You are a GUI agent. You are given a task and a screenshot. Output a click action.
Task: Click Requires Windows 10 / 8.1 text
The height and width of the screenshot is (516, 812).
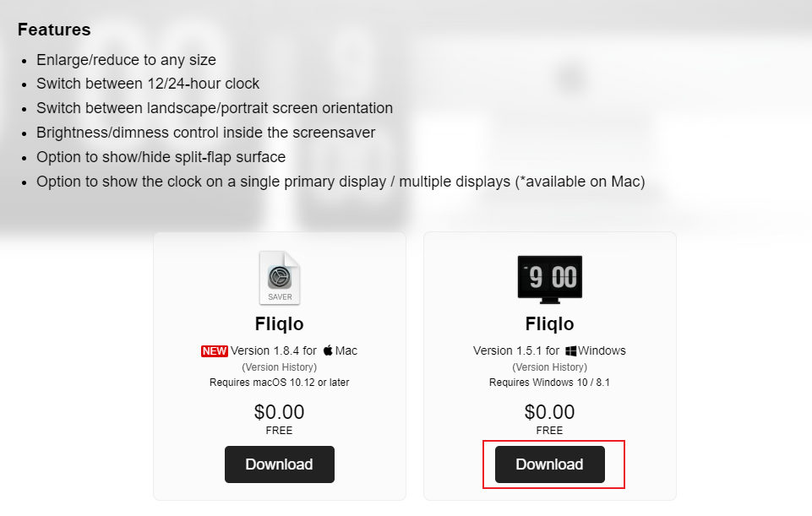tap(549, 382)
